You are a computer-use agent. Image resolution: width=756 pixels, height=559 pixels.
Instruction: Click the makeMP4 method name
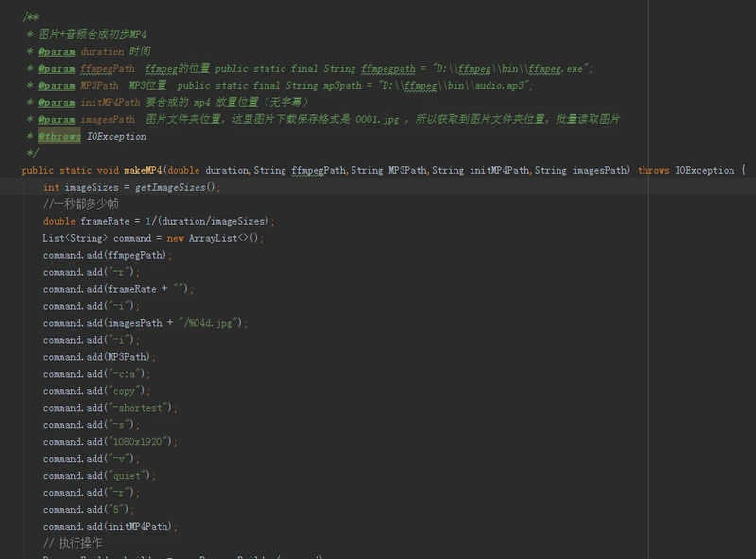[x=143, y=170]
